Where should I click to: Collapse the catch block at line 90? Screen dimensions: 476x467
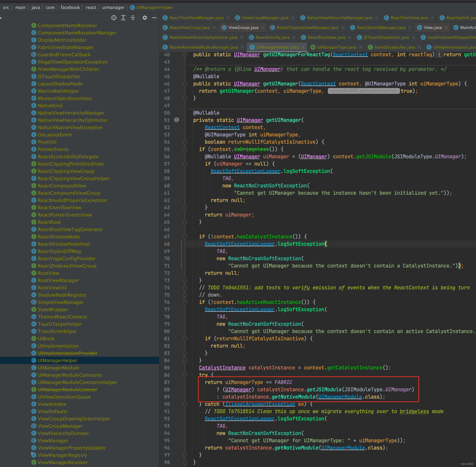click(x=185, y=404)
